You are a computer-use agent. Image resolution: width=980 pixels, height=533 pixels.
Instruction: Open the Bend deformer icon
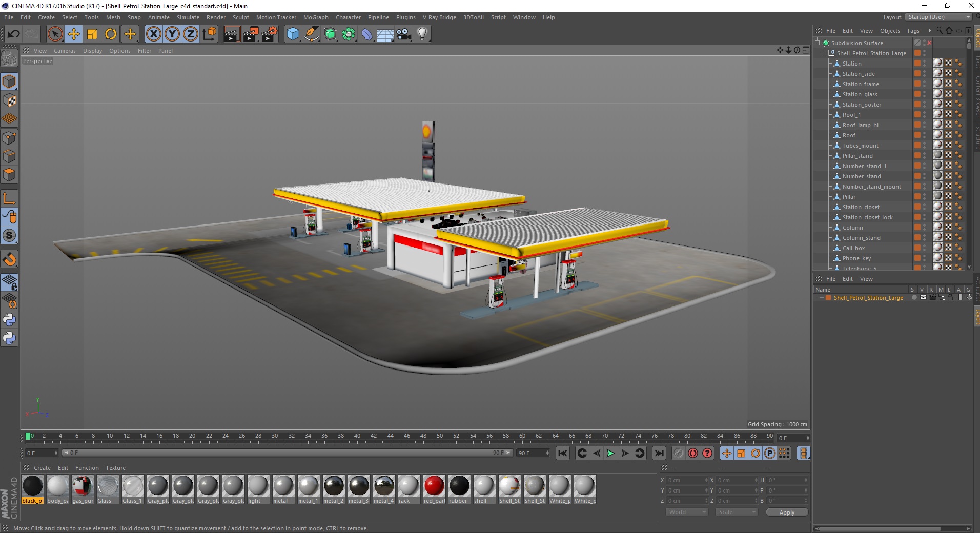[367, 34]
